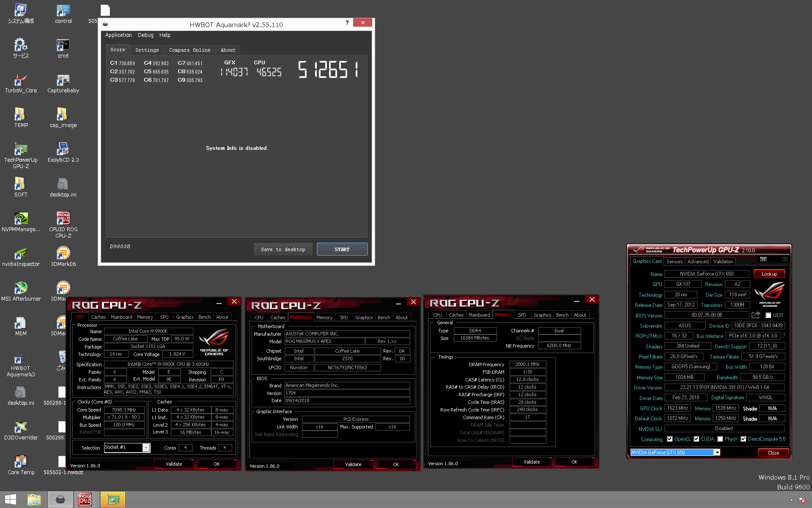Open the Windows Start button
Viewport: 812px width, 508px height.
[x=11, y=500]
